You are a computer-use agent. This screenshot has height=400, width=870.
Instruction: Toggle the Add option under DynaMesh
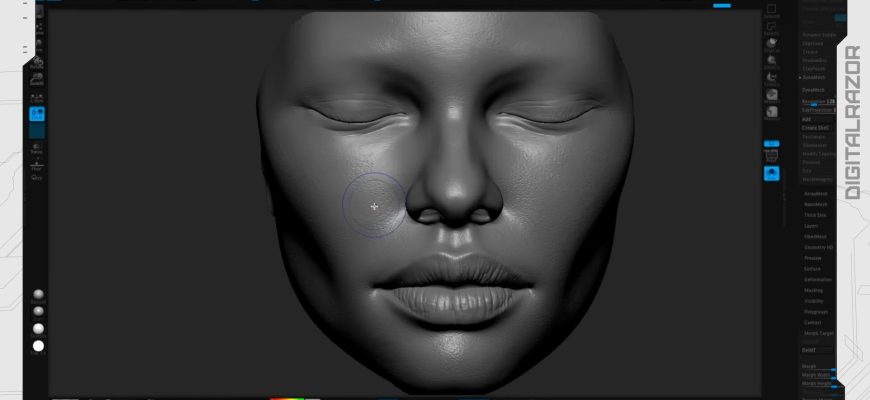[x=806, y=119]
